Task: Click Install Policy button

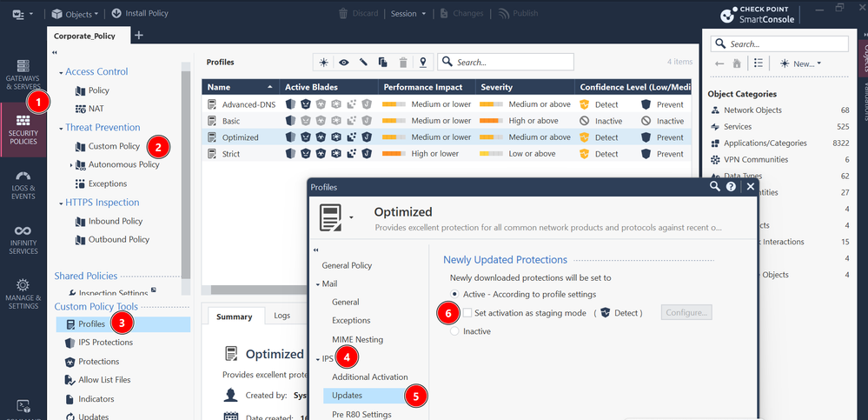Action: pyautogui.click(x=140, y=13)
